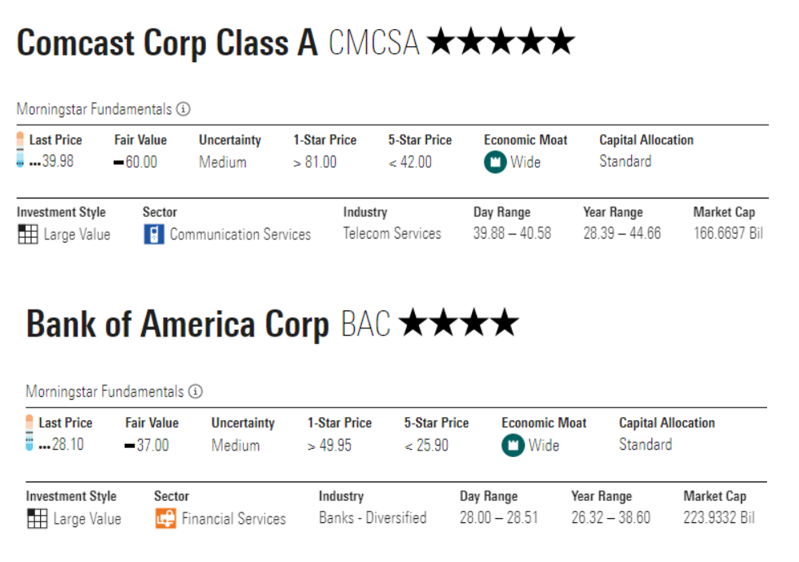Click the info icon beside Bank of America's Morningstar Fundamentals
The height and width of the screenshot is (562, 799).
click(x=196, y=391)
